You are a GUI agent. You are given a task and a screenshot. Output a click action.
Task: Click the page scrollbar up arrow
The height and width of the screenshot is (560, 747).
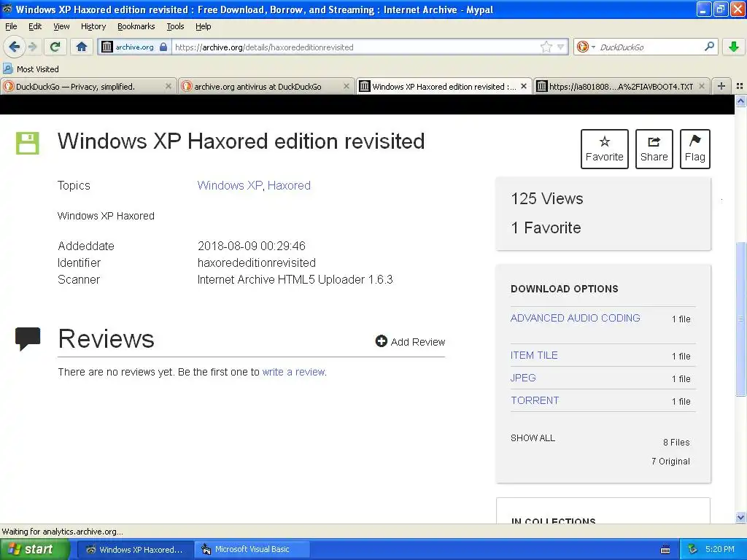pos(740,101)
